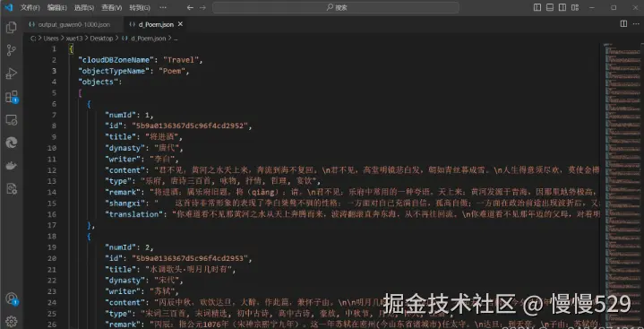The width and height of the screenshot is (644, 329).
Task: Go forward with the right arrow
Action: point(203,7)
